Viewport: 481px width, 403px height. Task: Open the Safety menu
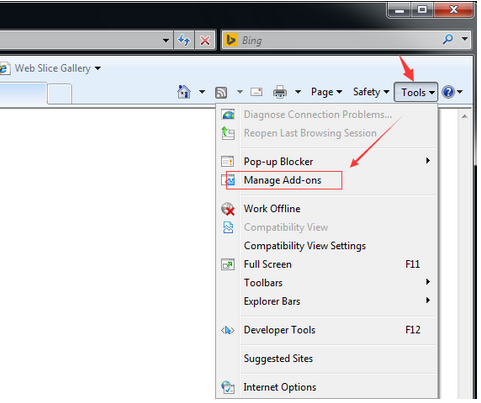[371, 92]
